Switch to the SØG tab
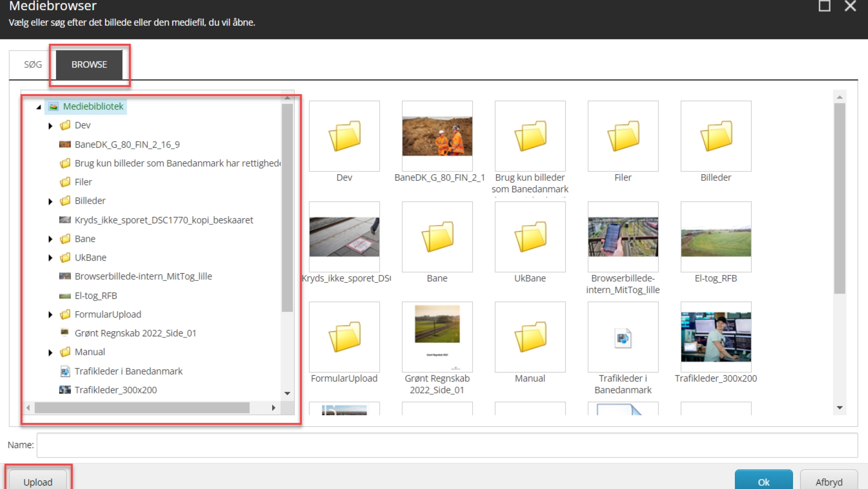The width and height of the screenshot is (868, 489). click(x=33, y=65)
